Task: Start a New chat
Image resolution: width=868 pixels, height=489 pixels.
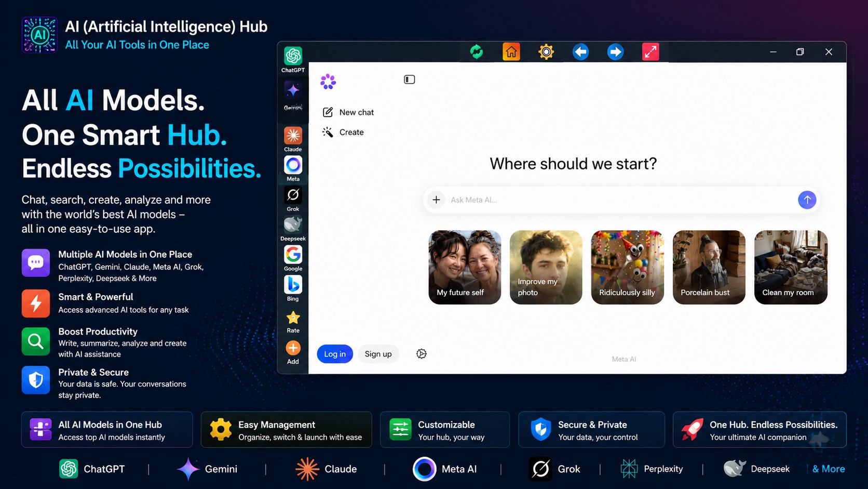Action: [x=348, y=112]
